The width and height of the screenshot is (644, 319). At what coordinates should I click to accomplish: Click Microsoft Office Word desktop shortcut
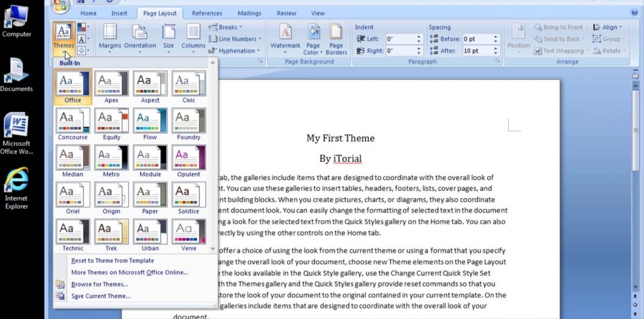coord(16,134)
